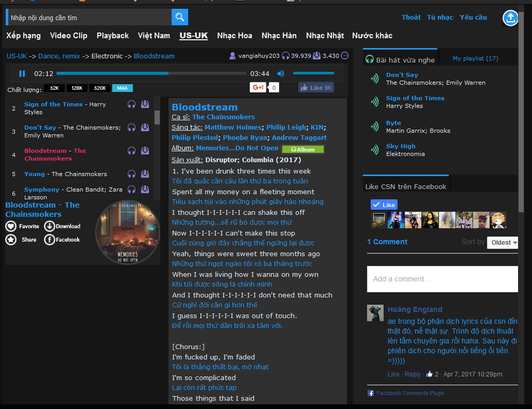Download icon for Bloodstream playlist row

145,150
